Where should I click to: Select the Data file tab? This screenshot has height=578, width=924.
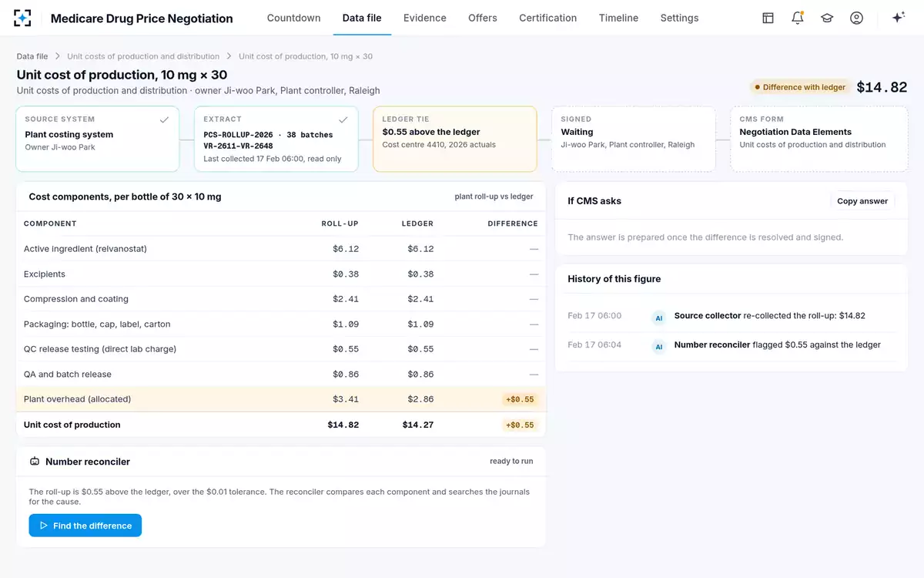tap(362, 18)
